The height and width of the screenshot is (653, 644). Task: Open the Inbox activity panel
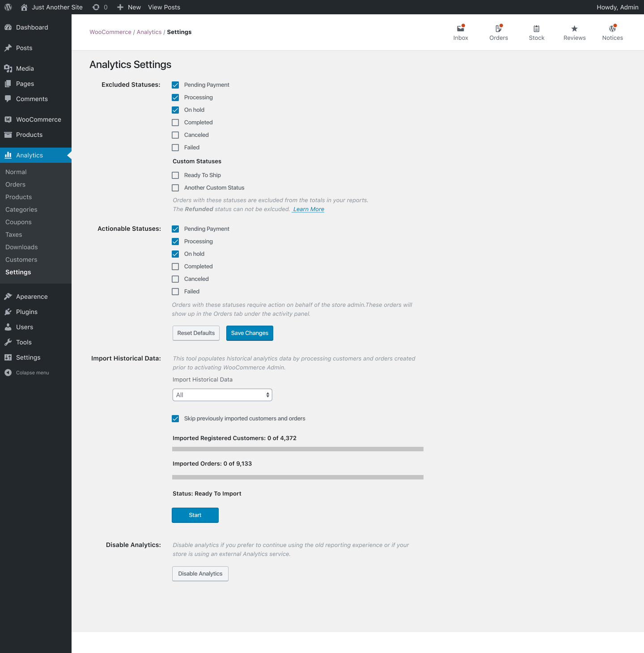461,32
